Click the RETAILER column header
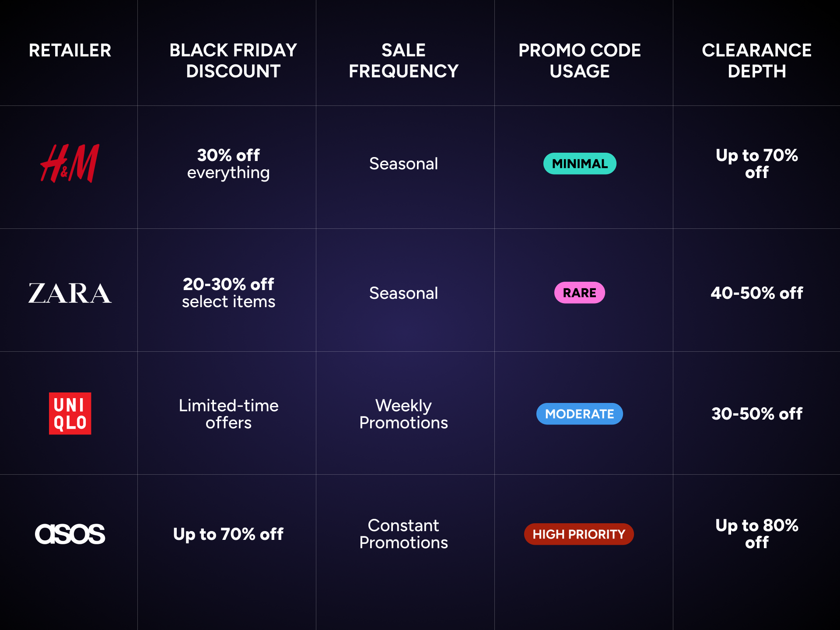Viewport: 840px width, 630px height. point(70,50)
